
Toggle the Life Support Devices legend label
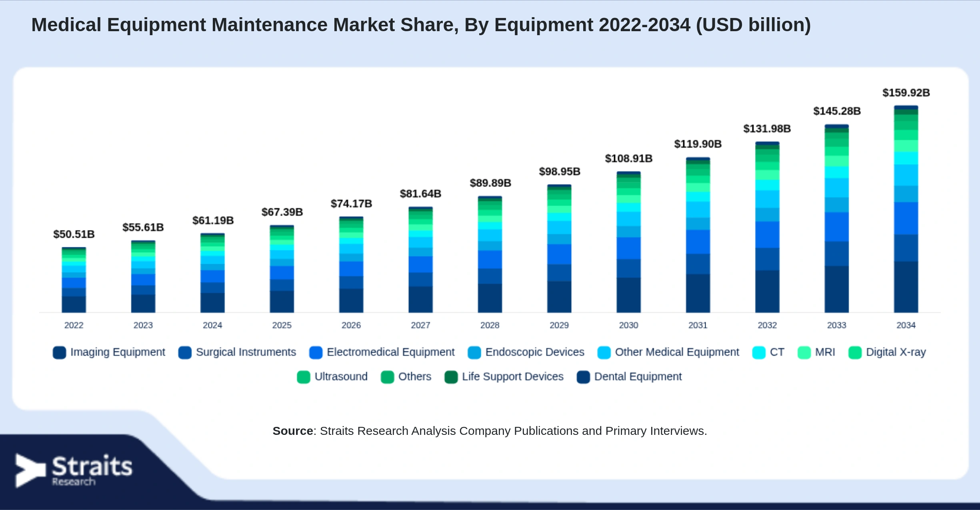(513, 377)
